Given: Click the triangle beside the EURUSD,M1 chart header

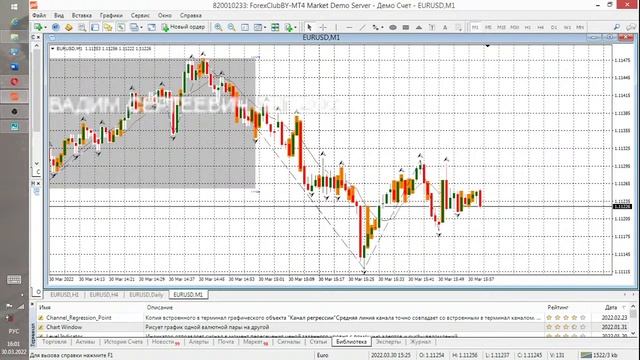Looking at the screenshot, I should pyautogui.click(x=53, y=48).
